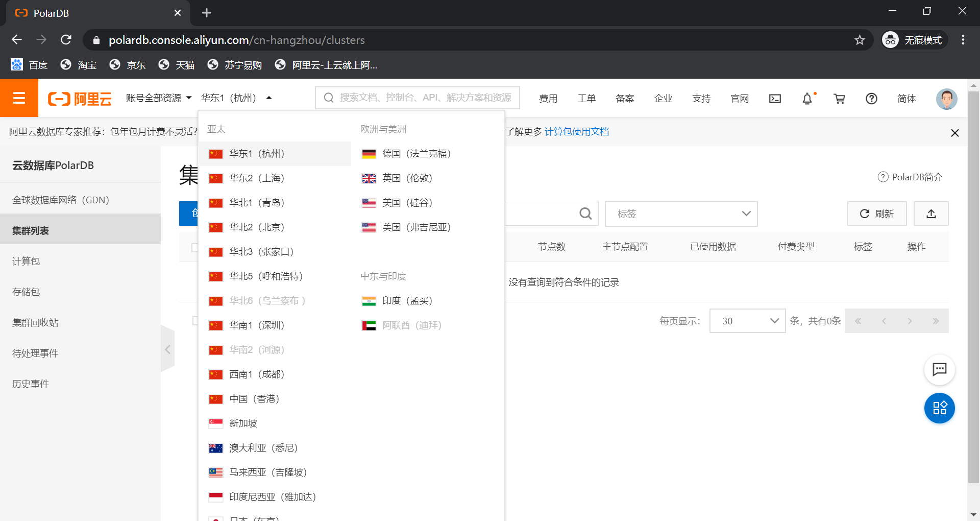This screenshot has width=980, height=521.
Task: Close the promotion banner
Action: 954,133
